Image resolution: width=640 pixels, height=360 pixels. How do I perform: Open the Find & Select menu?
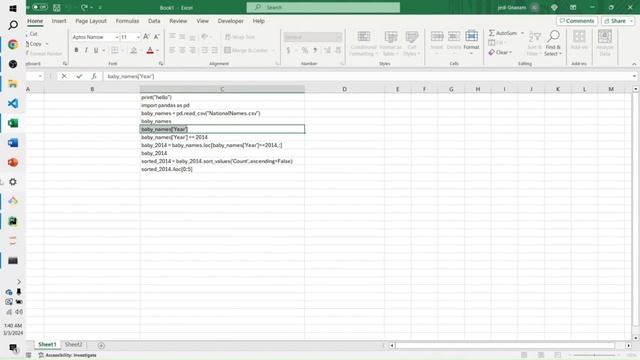tap(553, 43)
